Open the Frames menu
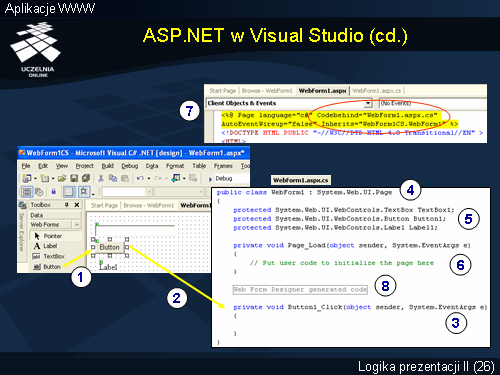This screenshot has width=500, height=375. [223, 166]
